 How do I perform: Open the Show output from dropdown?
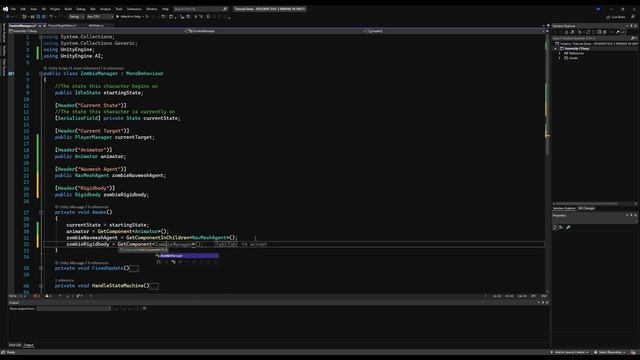(x=74, y=309)
